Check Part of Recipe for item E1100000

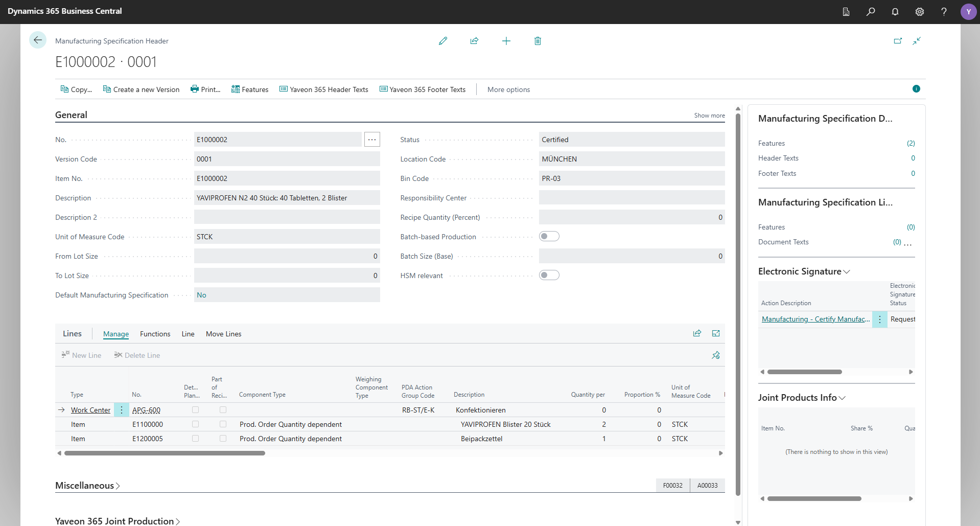[x=222, y=424]
